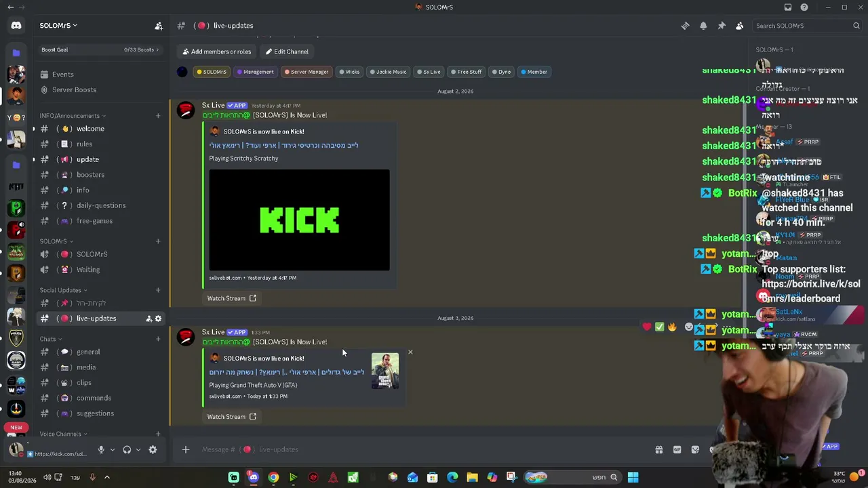
Task: Collapse the INFO/Announcements category
Action: click(x=73, y=116)
